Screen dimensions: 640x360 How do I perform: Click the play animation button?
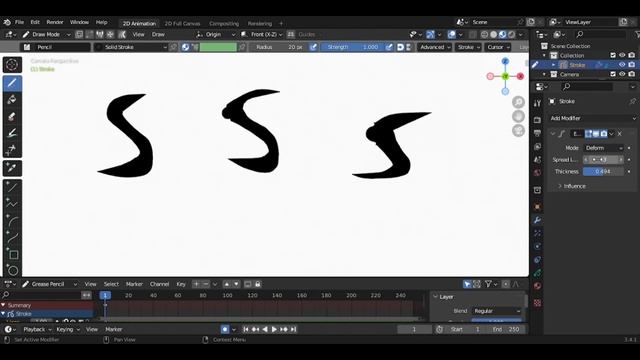pos(274,329)
